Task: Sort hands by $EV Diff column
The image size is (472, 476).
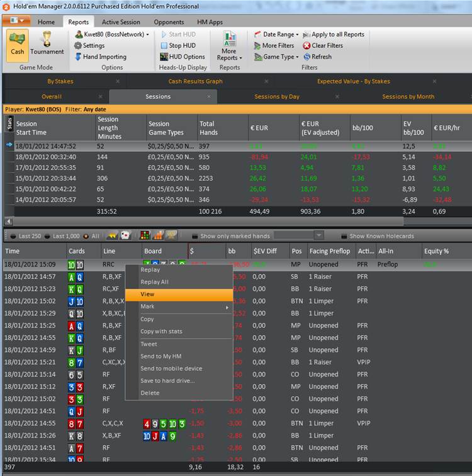Action: (270, 251)
